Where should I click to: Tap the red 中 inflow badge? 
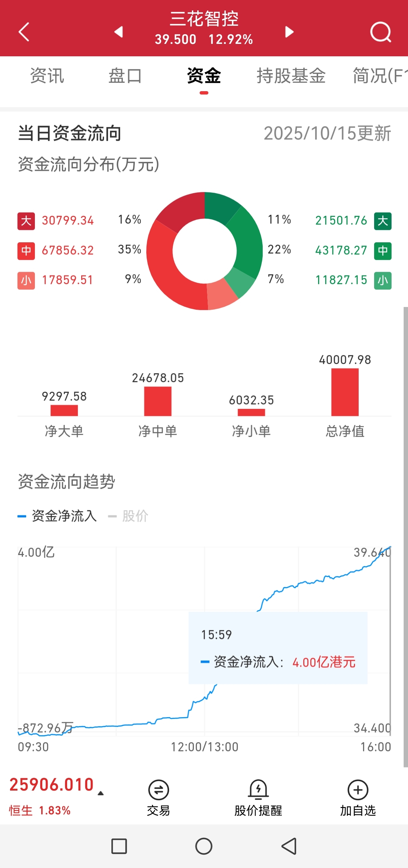coord(26,251)
